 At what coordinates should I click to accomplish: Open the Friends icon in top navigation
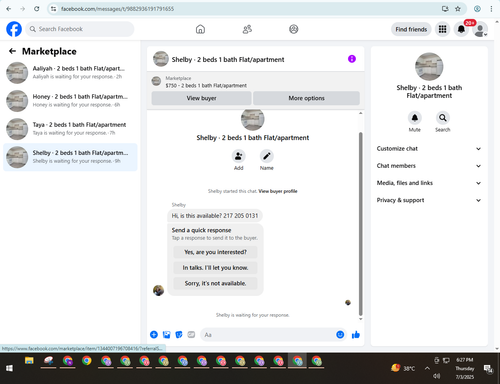pos(247,29)
